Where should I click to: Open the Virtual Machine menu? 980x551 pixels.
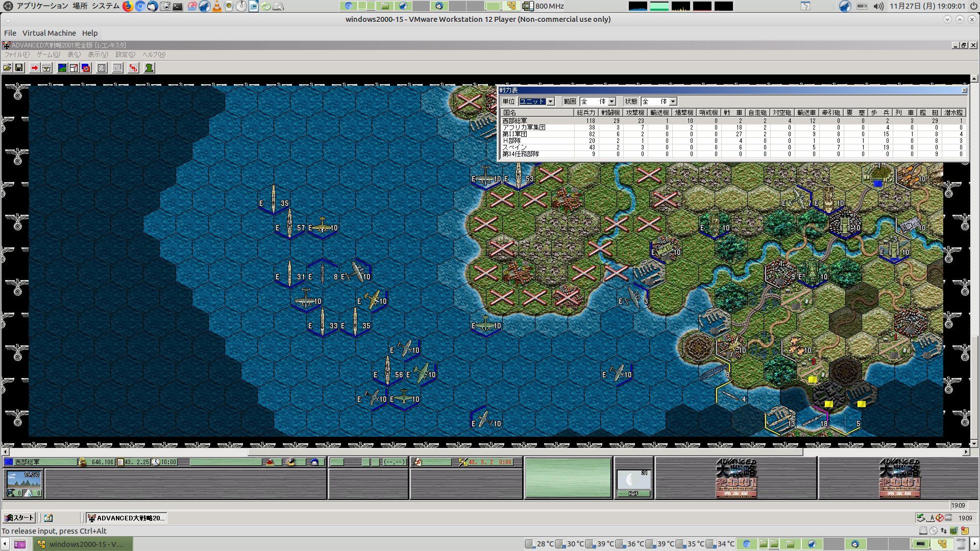(49, 33)
